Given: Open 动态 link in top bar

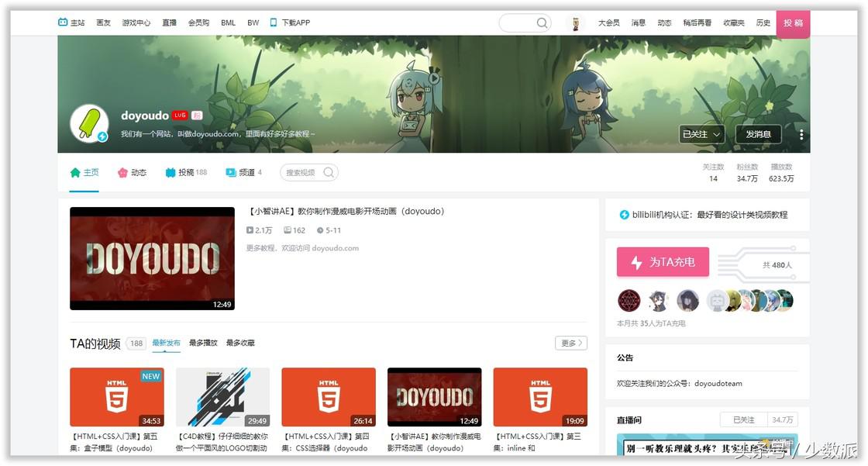Looking at the screenshot, I should [x=664, y=22].
